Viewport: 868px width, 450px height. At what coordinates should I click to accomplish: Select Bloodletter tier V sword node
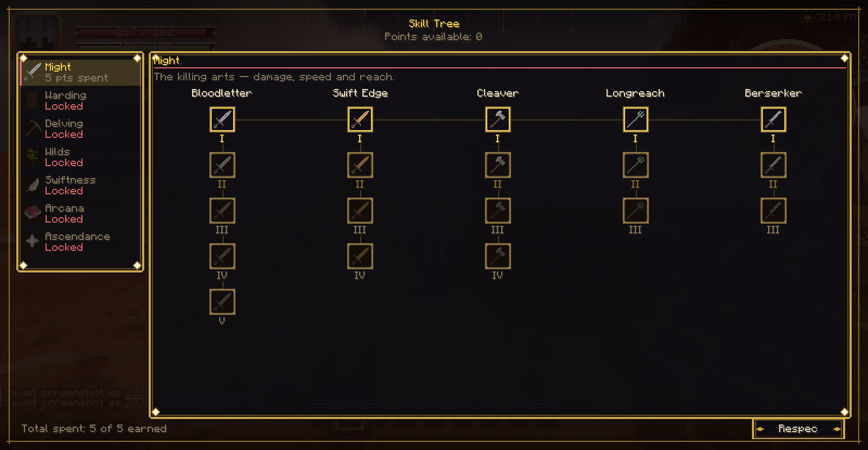(x=222, y=302)
